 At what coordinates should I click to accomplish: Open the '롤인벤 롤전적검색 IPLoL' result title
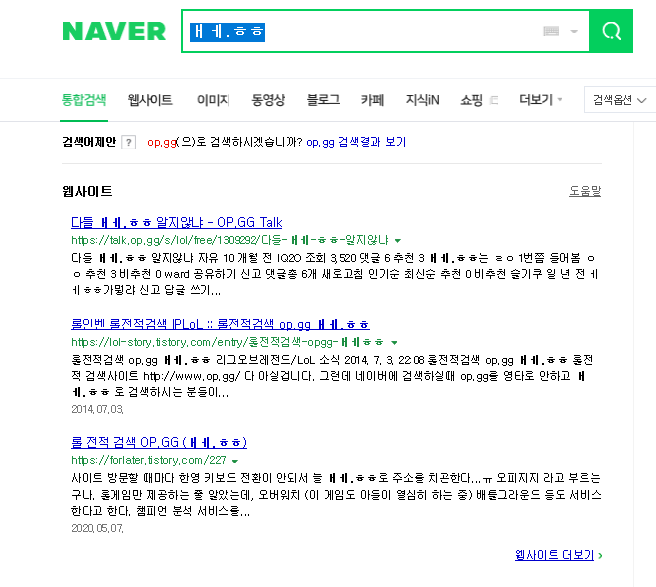tap(220, 324)
